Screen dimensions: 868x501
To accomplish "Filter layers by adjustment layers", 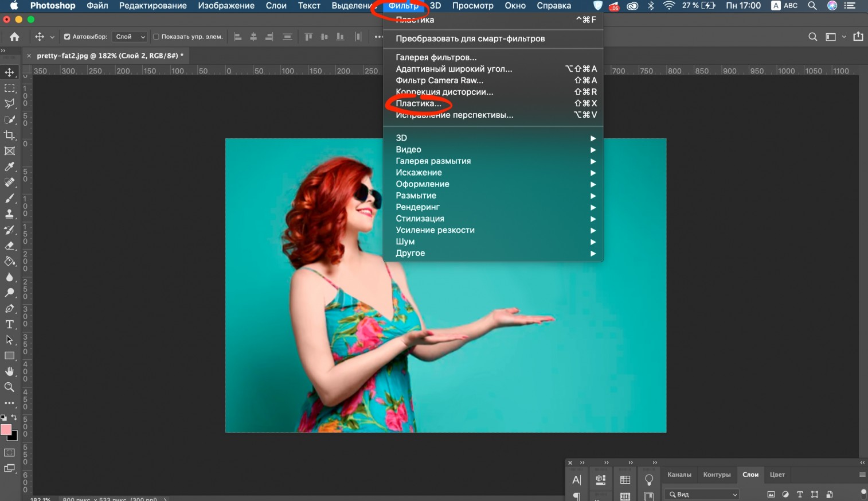I will click(x=785, y=494).
